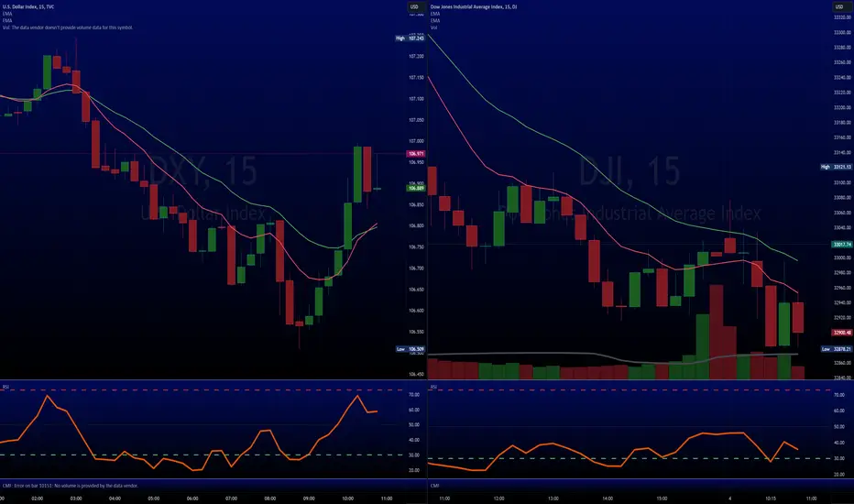Click the High 107.243 price label

click(x=411, y=38)
